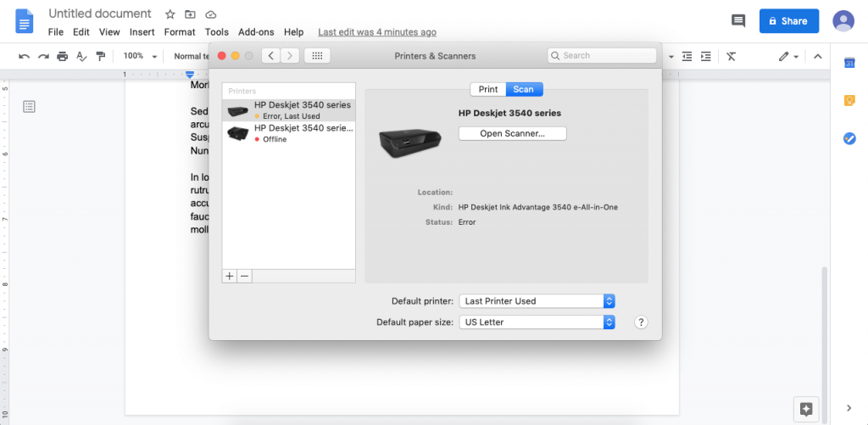Image resolution: width=868 pixels, height=425 pixels.
Task: Click the Search field in Printers & Scanners
Action: click(x=602, y=55)
